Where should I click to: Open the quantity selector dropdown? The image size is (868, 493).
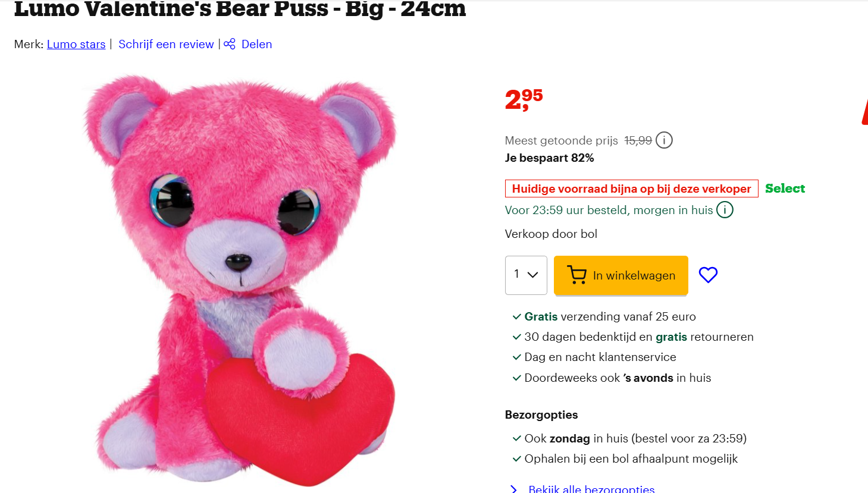coord(526,275)
